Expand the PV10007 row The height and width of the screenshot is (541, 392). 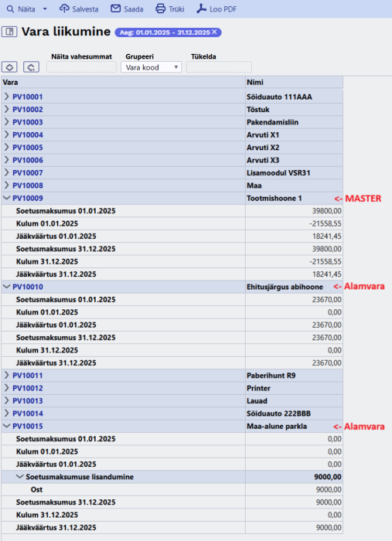(6, 172)
